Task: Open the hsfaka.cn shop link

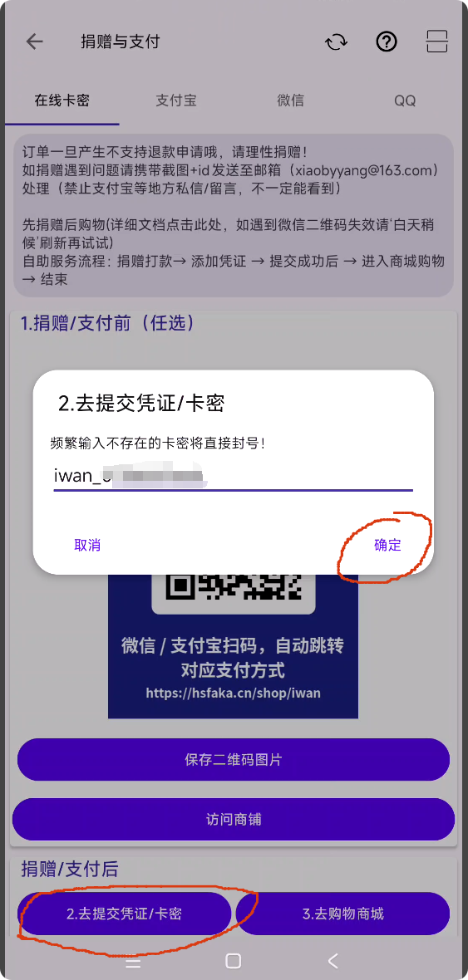Action: click(234, 693)
